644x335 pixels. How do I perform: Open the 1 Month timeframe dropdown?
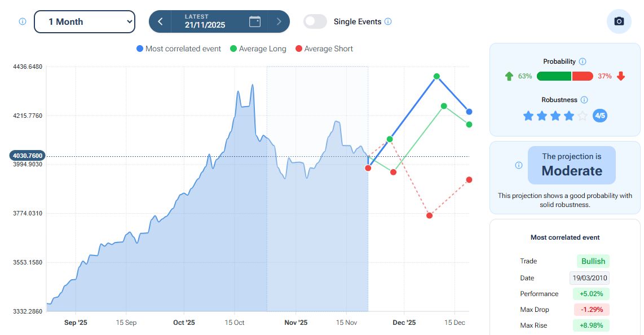pos(85,21)
